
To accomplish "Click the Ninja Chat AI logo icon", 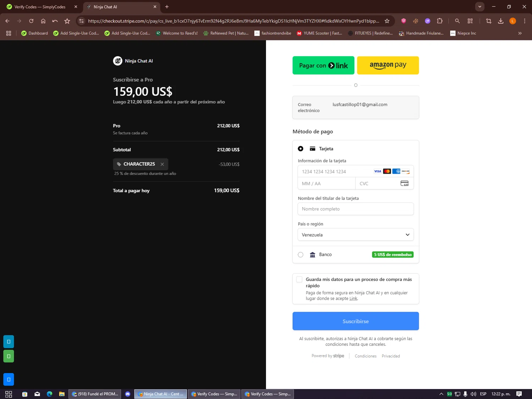I will [118, 61].
